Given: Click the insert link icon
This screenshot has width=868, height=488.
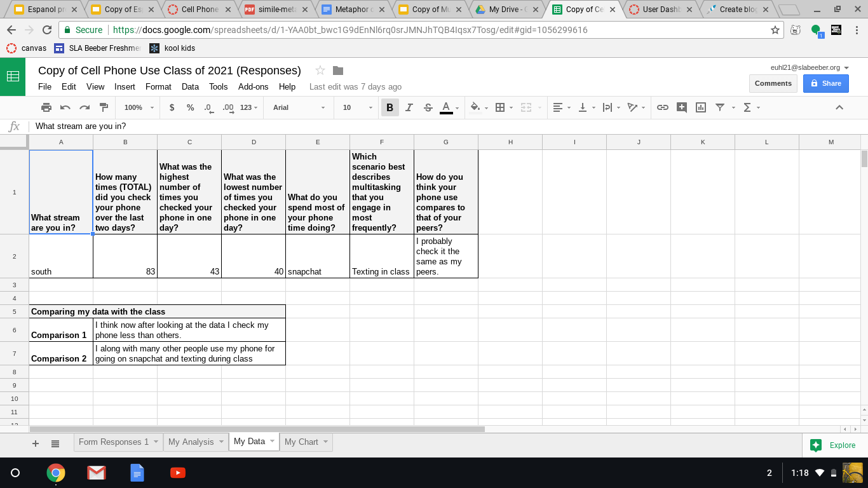Looking at the screenshot, I should coord(662,107).
